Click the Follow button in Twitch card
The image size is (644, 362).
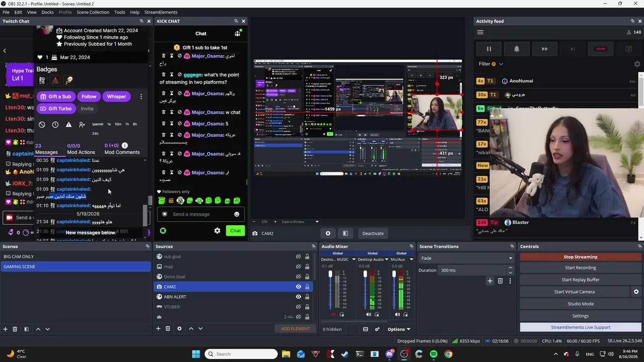point(89,97)
